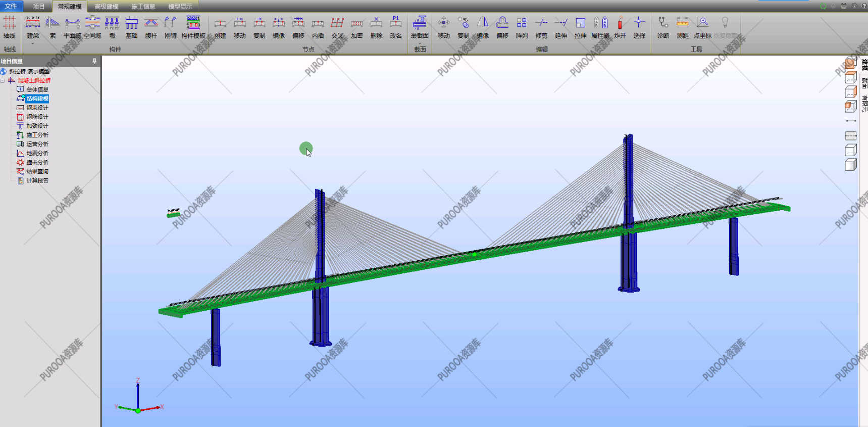The height and width of the screenshot is (427, 868).
Task: Open 钢筋设计 in the project tree
Action: [x=37, y=117]
